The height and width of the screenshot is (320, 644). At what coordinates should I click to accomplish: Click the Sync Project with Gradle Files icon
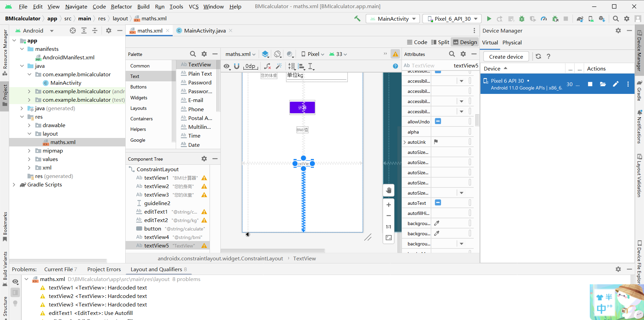[580, 19]
